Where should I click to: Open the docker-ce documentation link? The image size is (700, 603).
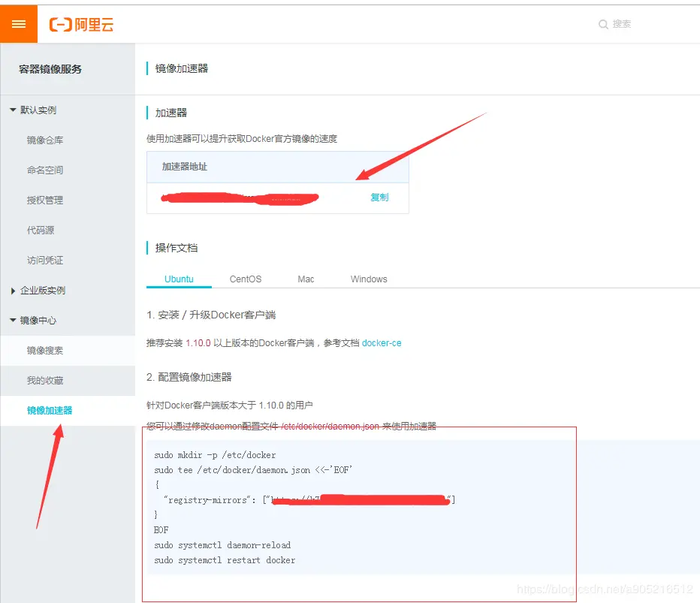coord(382,342)
